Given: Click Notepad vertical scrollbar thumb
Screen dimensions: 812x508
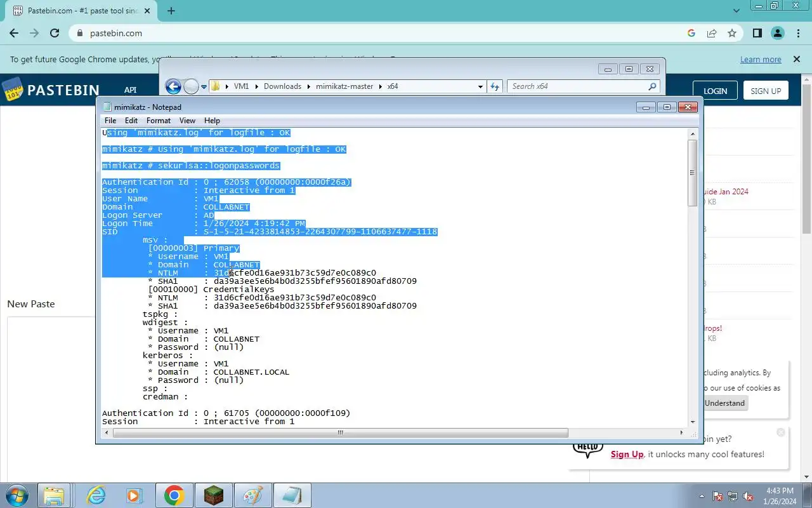Looking at the screenshot, I should [692, 172].
